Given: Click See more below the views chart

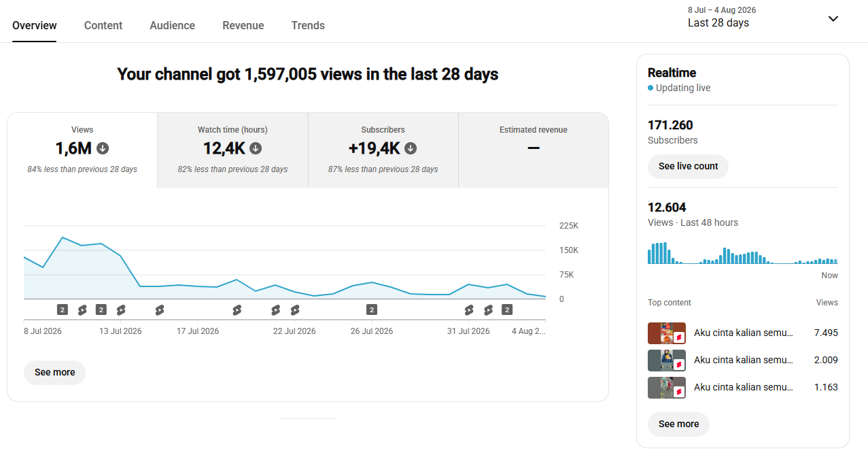Looking at the screenshot, I should [x=55, y=373].
